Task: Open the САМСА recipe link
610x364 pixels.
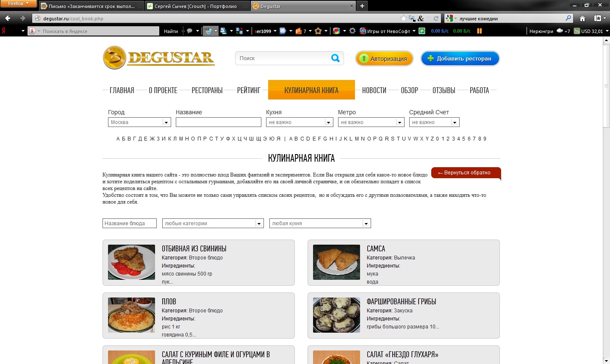Action: [x=376, y=249]
